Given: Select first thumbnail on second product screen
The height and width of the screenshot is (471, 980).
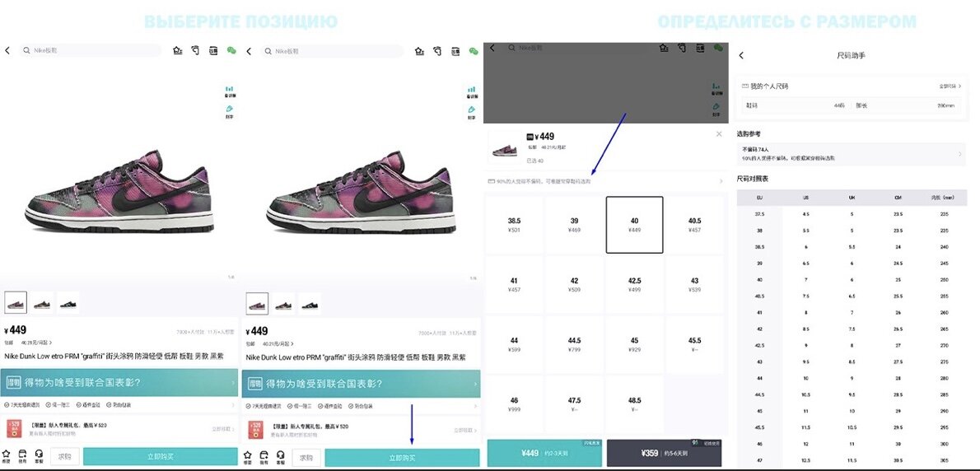Looking at the screenshot, I should pyautogui.click(x=257, y=304).
